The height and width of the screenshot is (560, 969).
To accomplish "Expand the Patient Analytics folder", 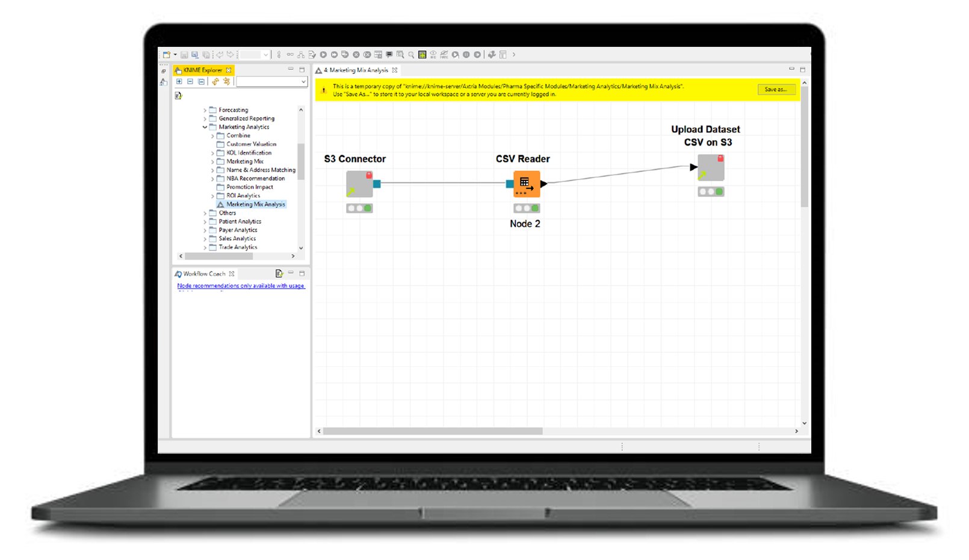I will point(205,221).
